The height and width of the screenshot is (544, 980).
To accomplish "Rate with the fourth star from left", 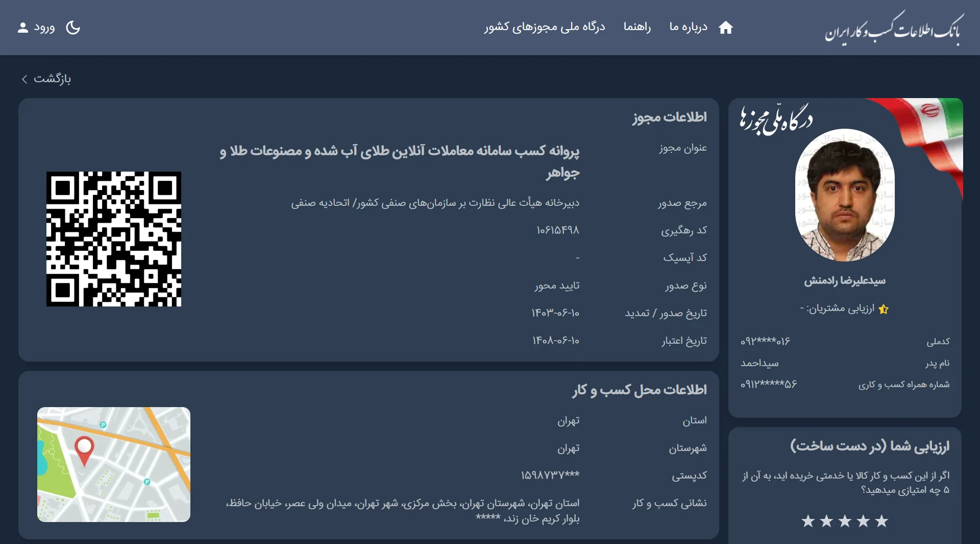I will (863, 521).
